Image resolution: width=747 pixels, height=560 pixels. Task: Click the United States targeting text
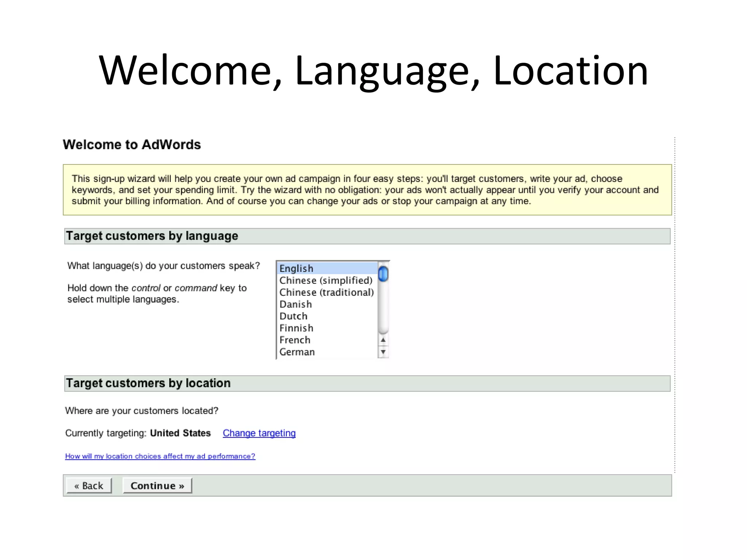click(x=180, y=433)
